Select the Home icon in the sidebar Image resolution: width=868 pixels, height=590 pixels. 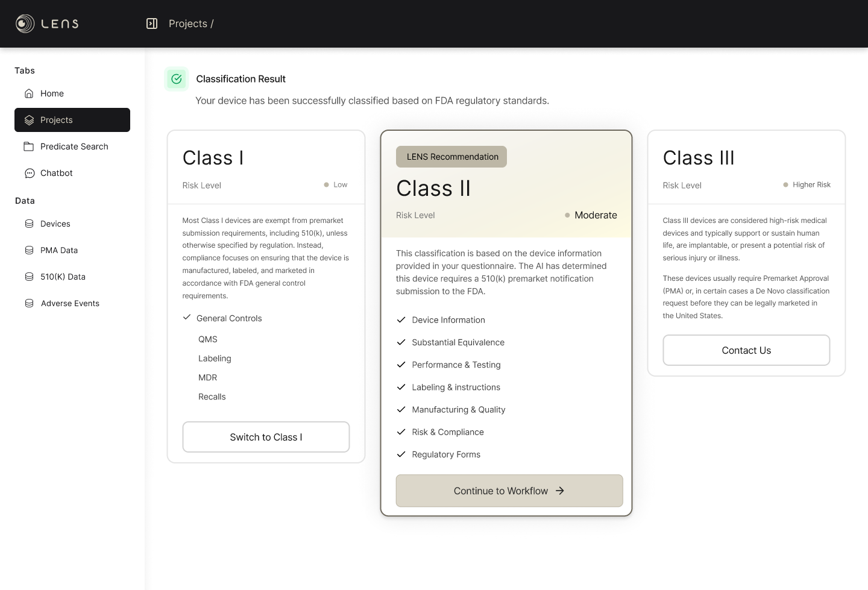click(29, 93)
